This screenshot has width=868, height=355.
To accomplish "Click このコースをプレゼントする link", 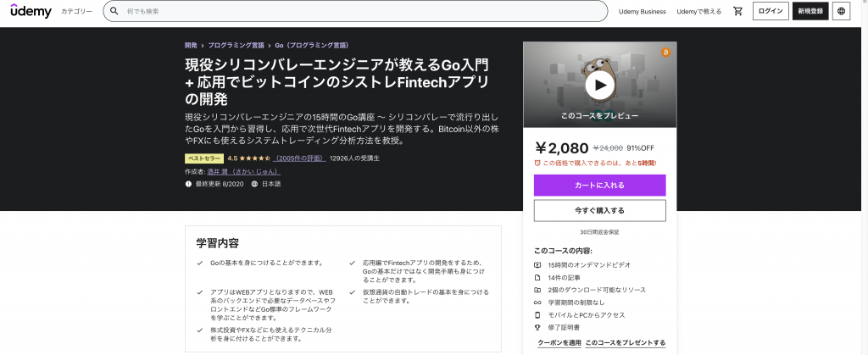I will 626,343.
